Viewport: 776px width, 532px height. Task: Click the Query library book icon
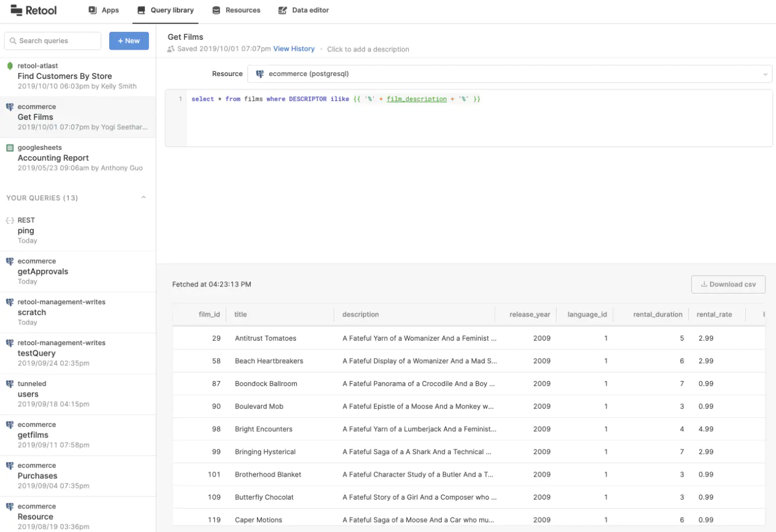pos(142,10)
